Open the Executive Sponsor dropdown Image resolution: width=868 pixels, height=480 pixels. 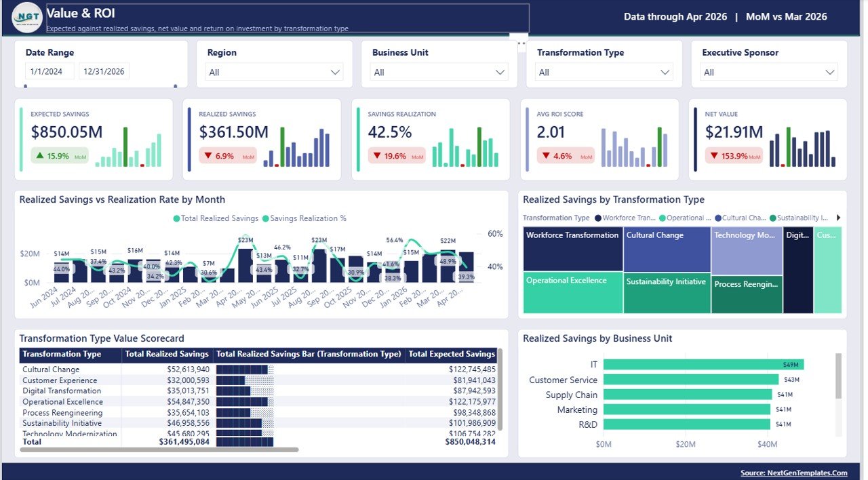point(770,72)
